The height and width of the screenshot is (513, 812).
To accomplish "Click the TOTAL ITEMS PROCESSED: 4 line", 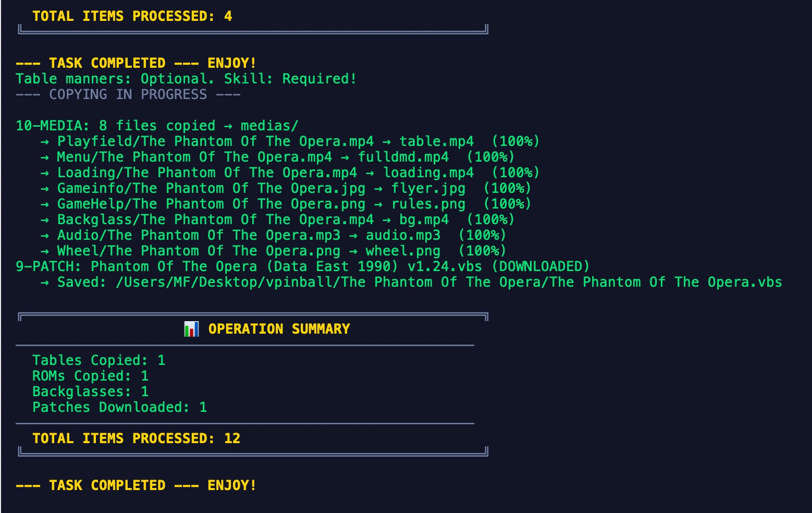I will point(132,16).
